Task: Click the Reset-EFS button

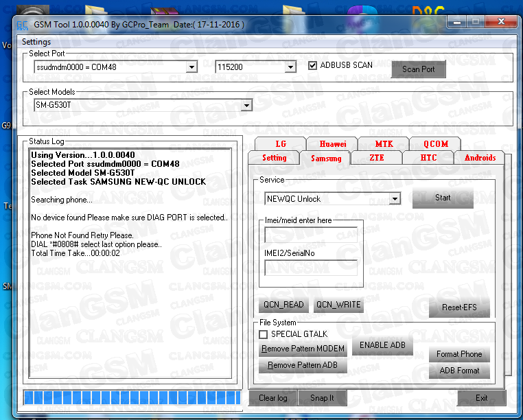Action: pyautogui.click(x=459, y=307)
